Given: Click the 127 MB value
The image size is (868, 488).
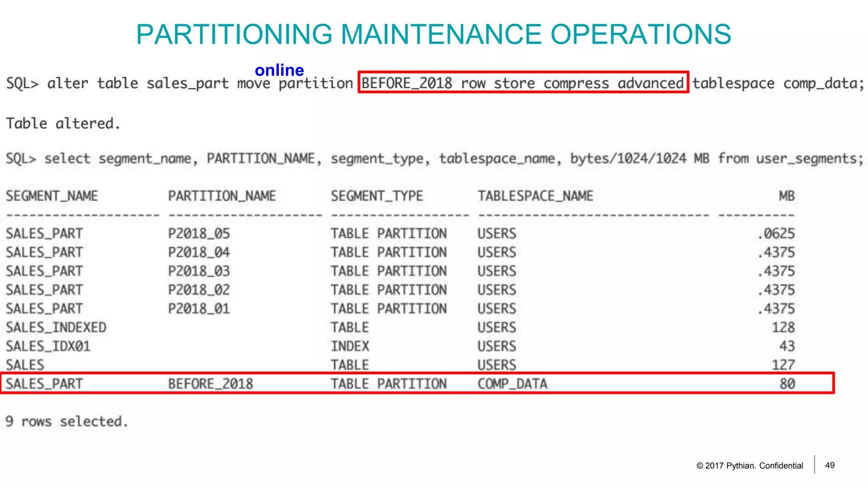Looking at the screenshot, I should (x=783, y=365).
